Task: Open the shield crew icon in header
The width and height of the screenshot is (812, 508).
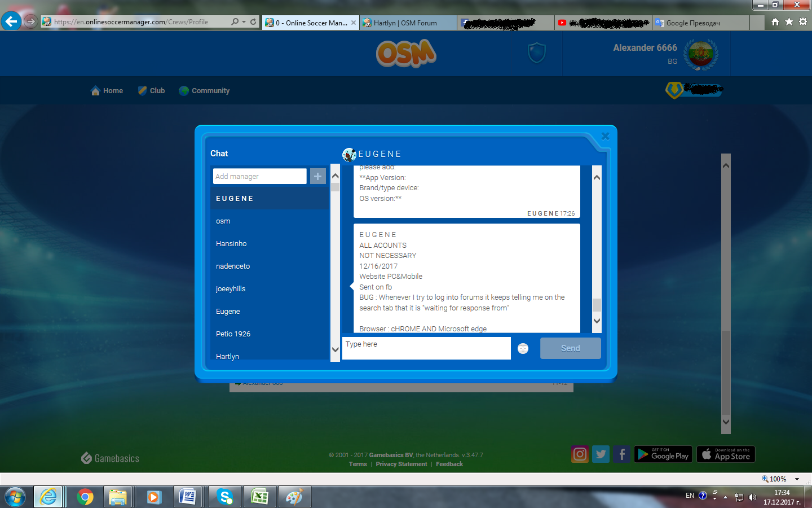Action: 536,53
